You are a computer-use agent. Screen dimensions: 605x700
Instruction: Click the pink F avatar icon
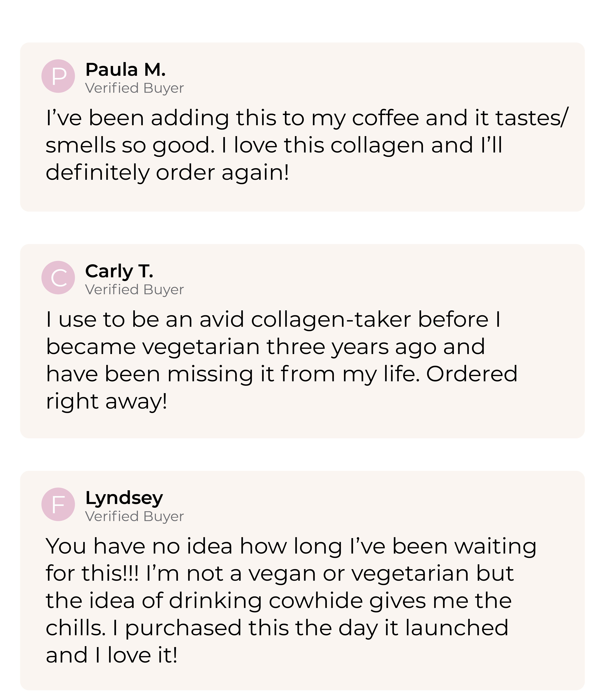click(x=58, y=504)
